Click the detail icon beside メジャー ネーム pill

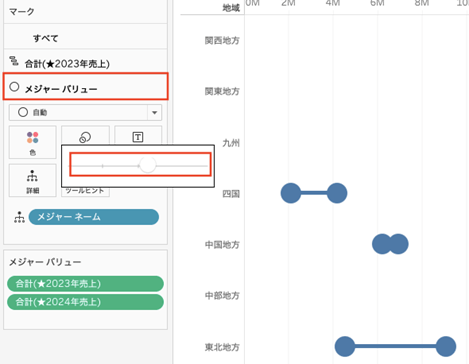19,217
